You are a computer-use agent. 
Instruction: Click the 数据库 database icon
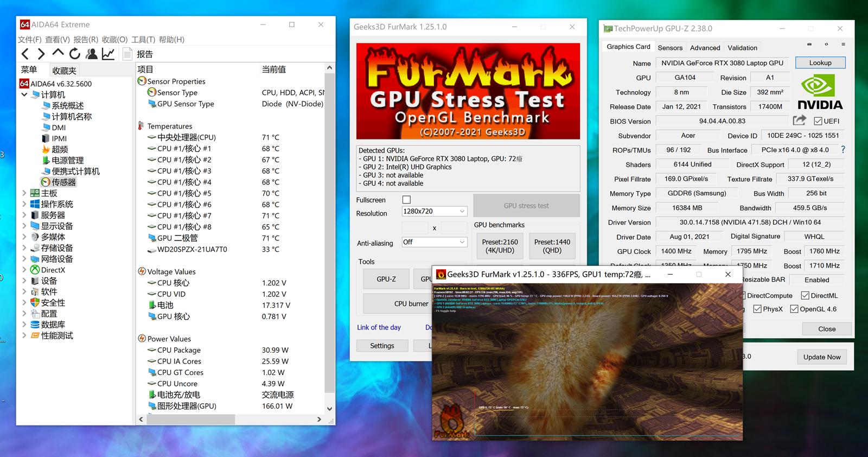click(x=35, y=325)
